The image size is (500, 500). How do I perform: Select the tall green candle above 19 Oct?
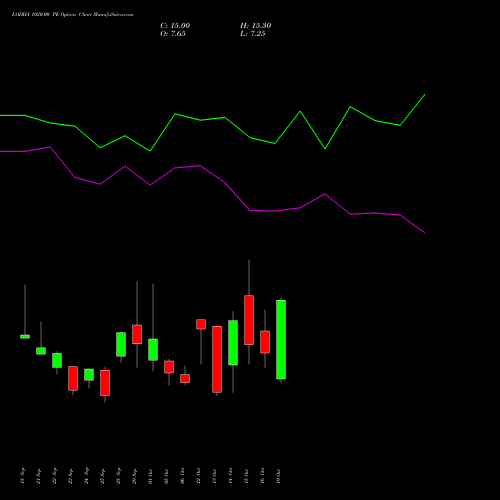click(x=281, y=340)
